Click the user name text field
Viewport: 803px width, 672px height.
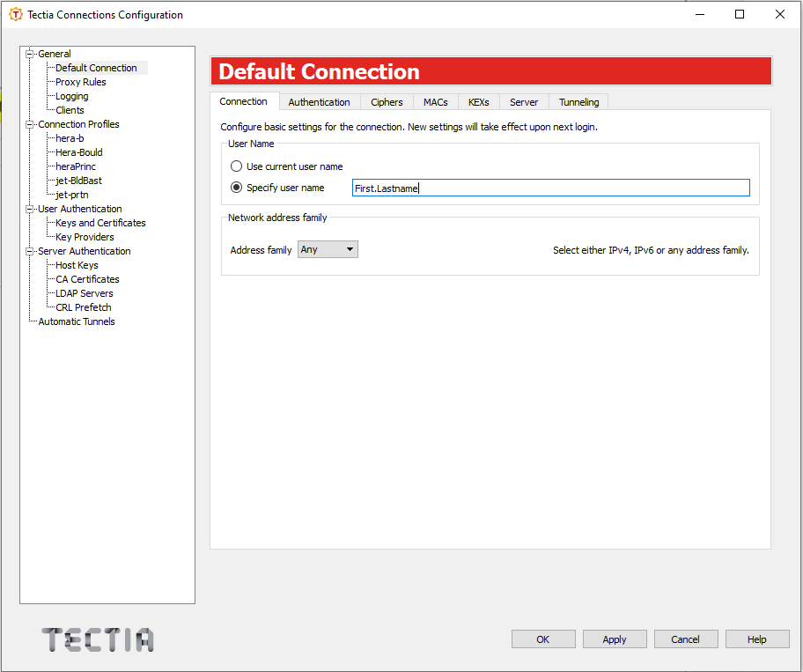tap(551, 188)
